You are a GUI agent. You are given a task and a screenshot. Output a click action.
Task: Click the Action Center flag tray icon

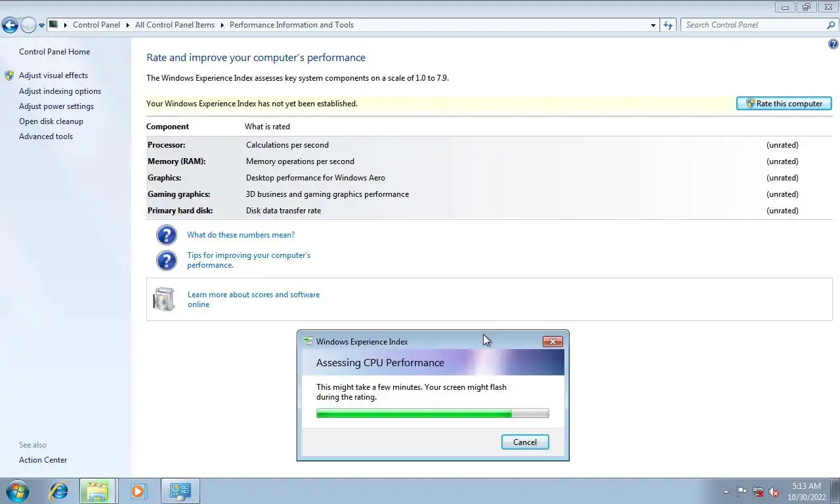[x=742, y=492]
